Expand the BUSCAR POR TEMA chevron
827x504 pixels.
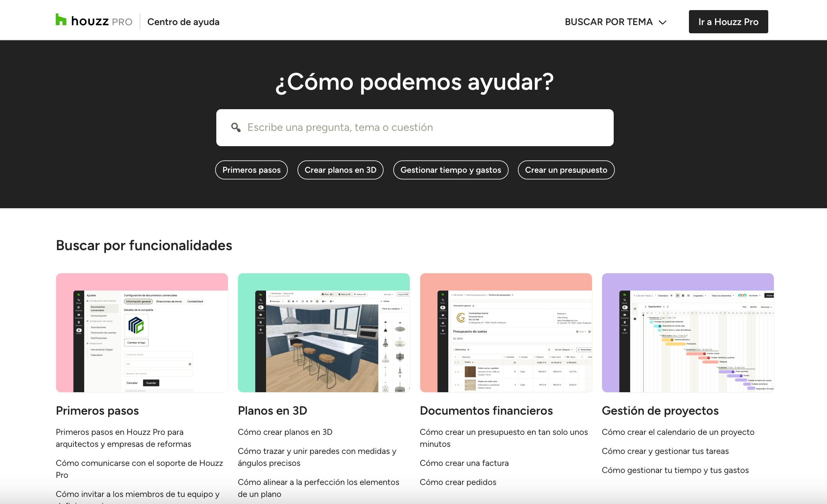(x=663, y=22)
